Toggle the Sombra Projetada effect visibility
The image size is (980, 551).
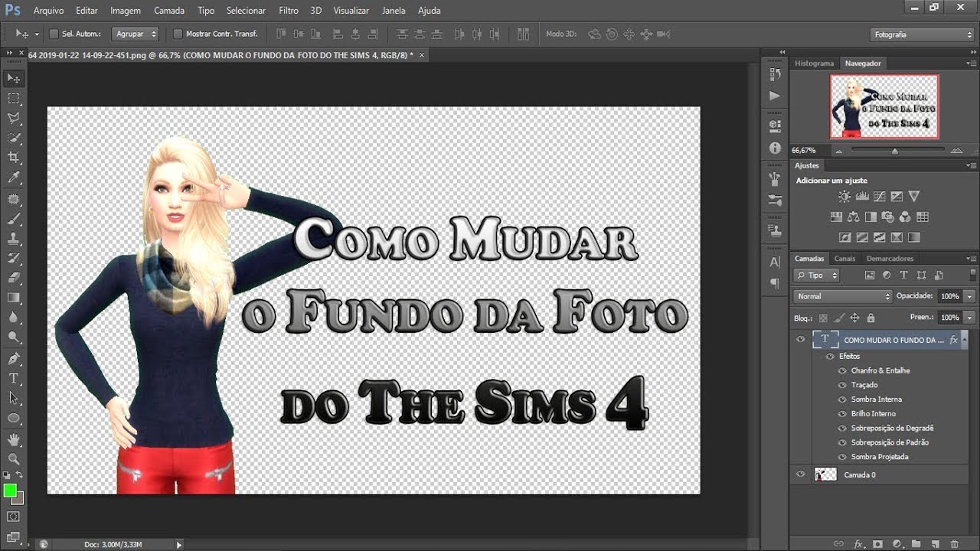(x=842, y=457)
